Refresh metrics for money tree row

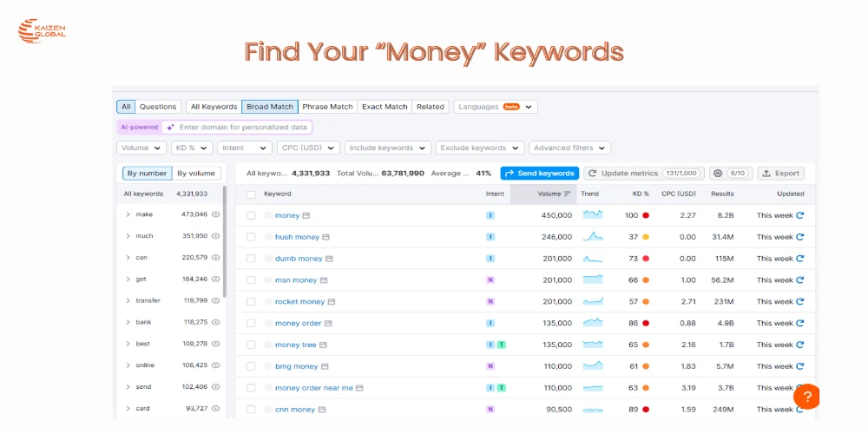(800, 345)
